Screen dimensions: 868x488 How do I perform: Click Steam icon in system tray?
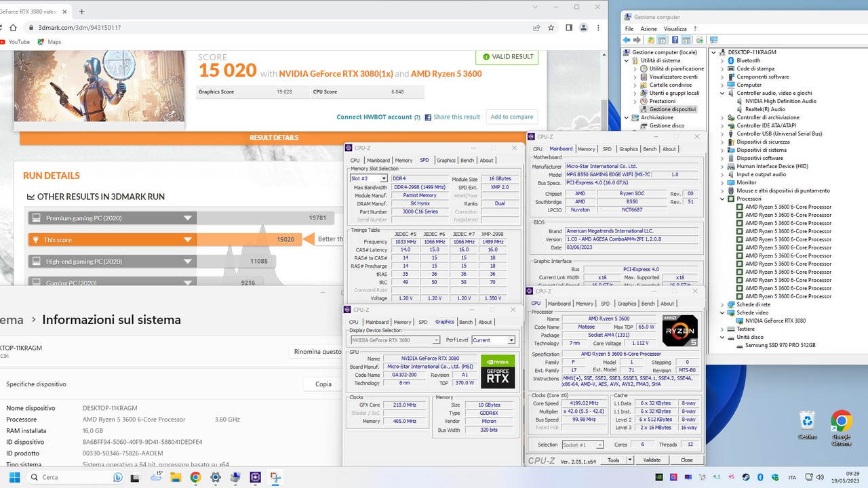point(746,477)
